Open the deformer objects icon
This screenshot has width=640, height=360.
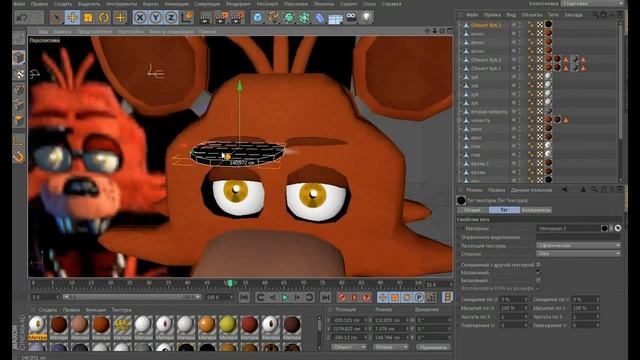[x=320, y=18]
